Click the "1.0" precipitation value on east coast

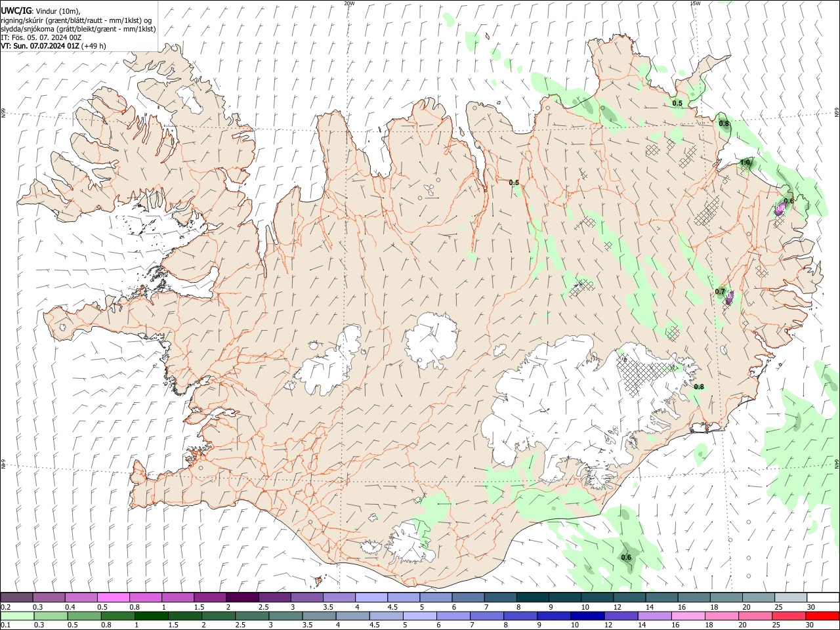pos(745,163)
